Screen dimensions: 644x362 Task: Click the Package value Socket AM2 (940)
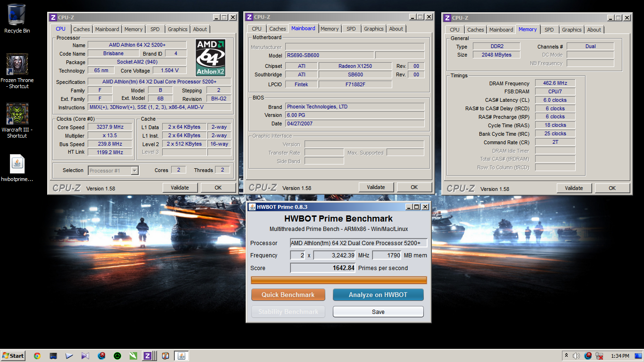(x=138, y=62)
